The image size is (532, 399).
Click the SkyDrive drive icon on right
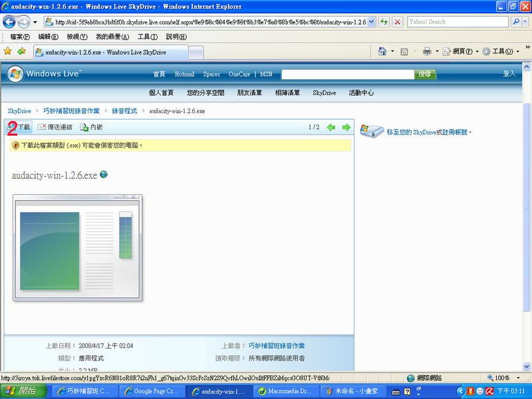372,130
